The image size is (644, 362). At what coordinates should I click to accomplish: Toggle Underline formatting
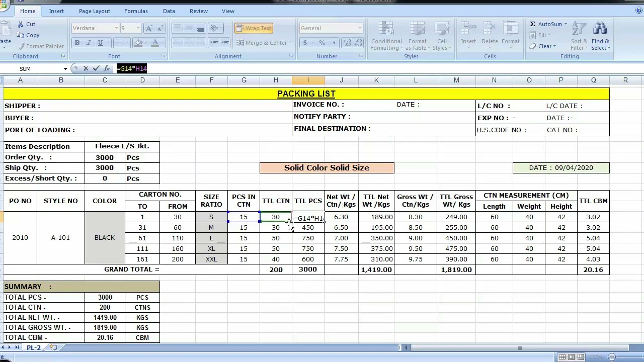pyautogui.click(x=100, y=43)
